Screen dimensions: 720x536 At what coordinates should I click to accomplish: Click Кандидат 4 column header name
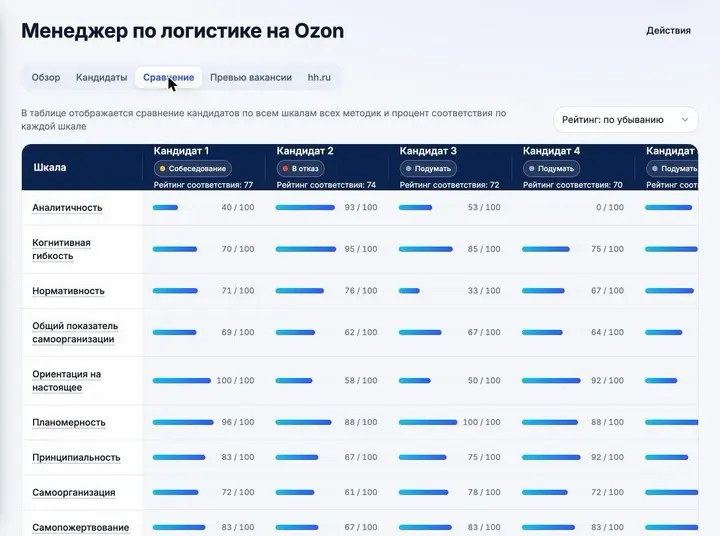click(x=551, y=151)
